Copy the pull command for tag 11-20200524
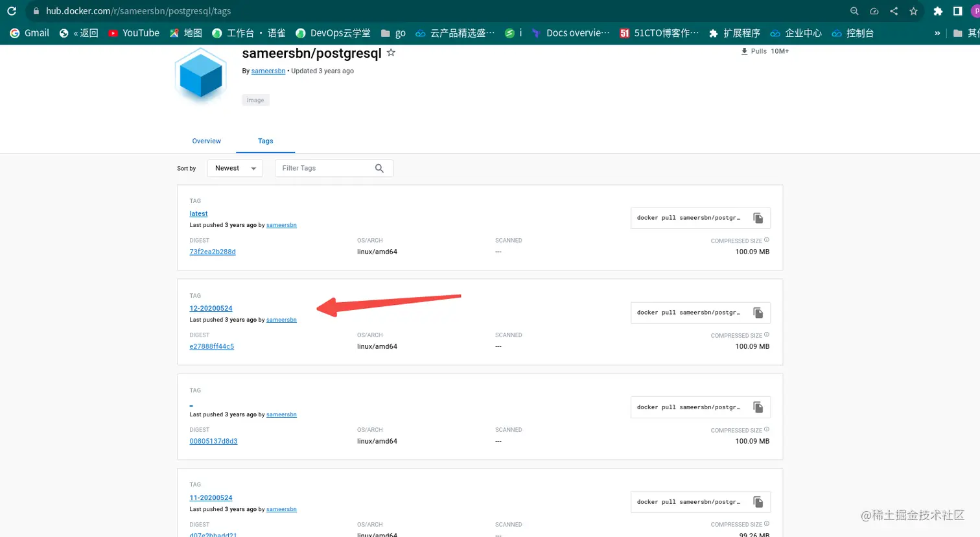This screenshot has height=537, width=980. point(758,502)
